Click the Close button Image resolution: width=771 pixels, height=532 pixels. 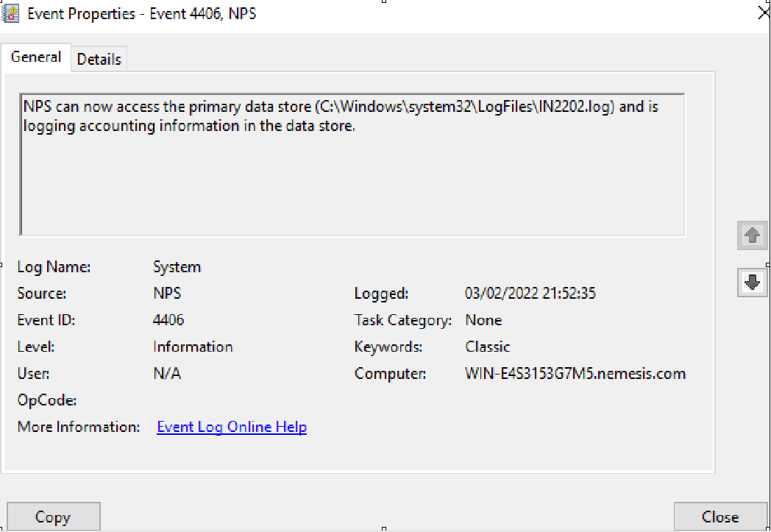point(720,516)
